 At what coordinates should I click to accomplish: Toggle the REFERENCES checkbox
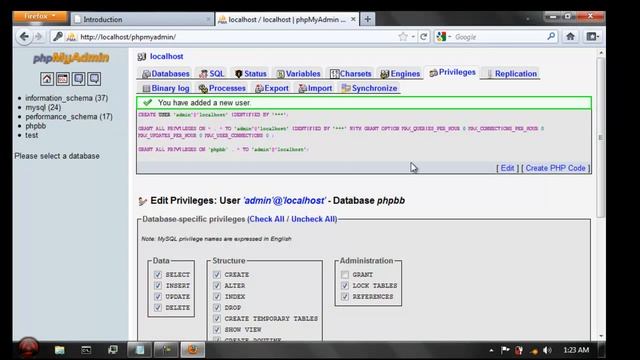(x=345, y=297)
